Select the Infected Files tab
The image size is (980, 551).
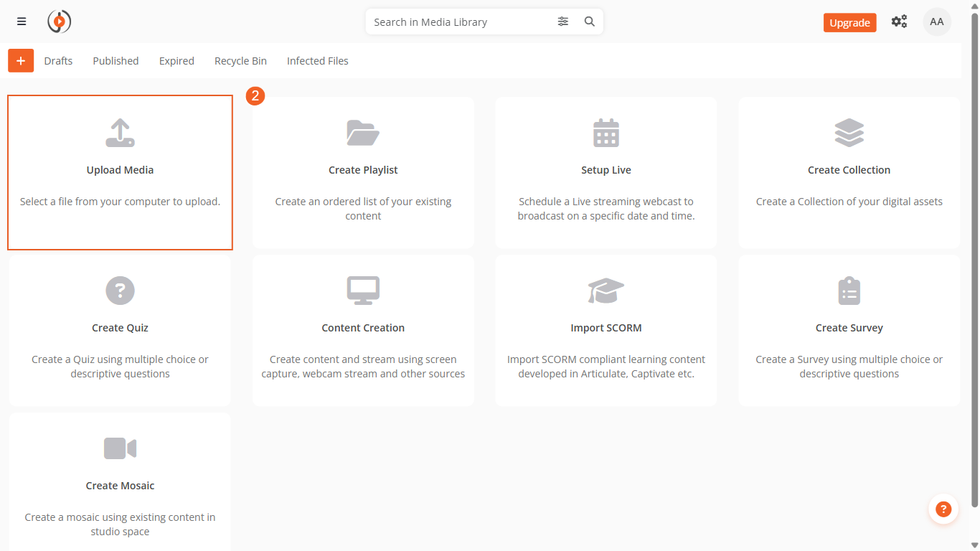coord(318,61)
